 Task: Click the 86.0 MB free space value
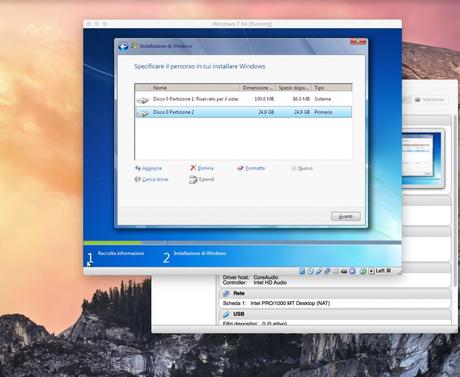tap(301, 99)
